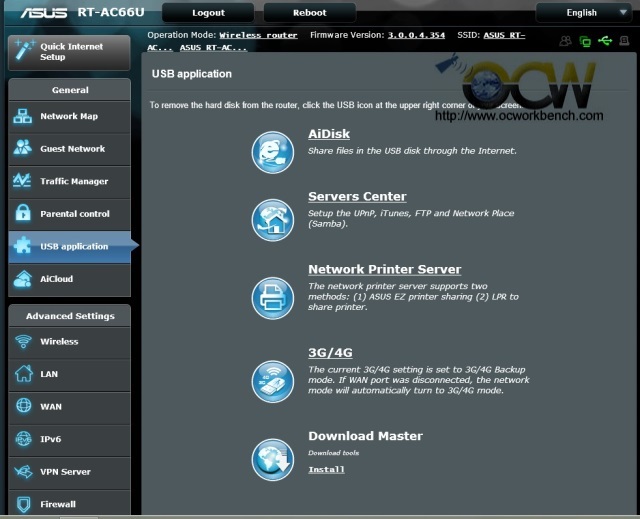
Task: Open Network Map menu item
Action: coord(69,116)
